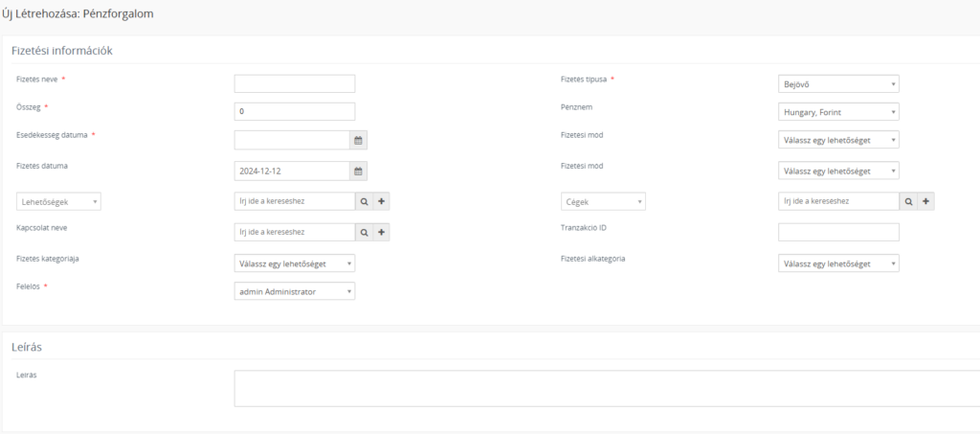Expand the Cégek module selector

pos(603,201)
